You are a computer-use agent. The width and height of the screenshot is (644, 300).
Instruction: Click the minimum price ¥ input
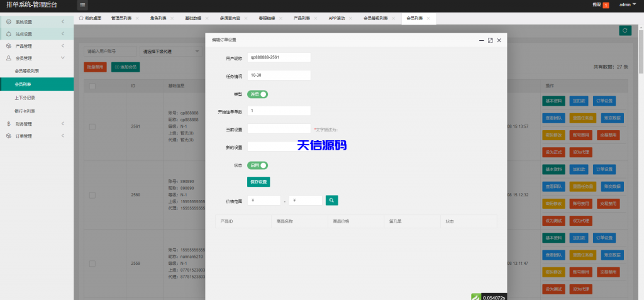(x=264, y=201)
